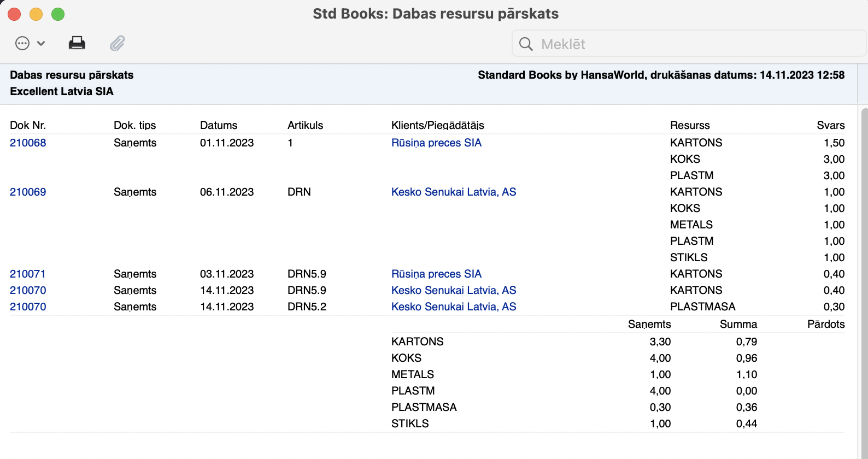The width and height of the screenshot is (868, 459).
Task: Focus the Meklēt search field
Action: [x=689, y=44]
